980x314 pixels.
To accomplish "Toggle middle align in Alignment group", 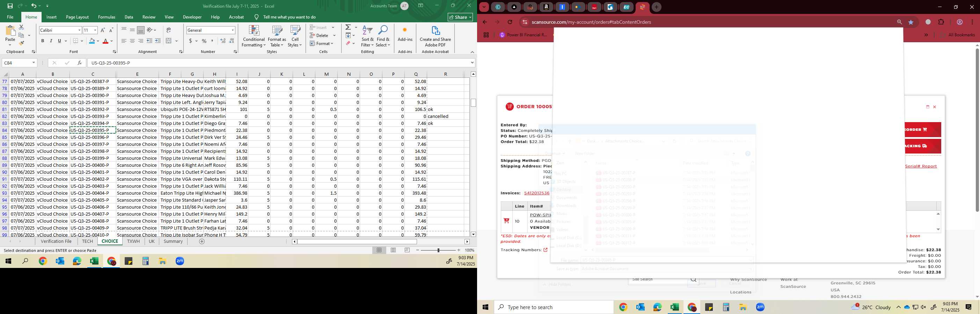I will (132, 30).
